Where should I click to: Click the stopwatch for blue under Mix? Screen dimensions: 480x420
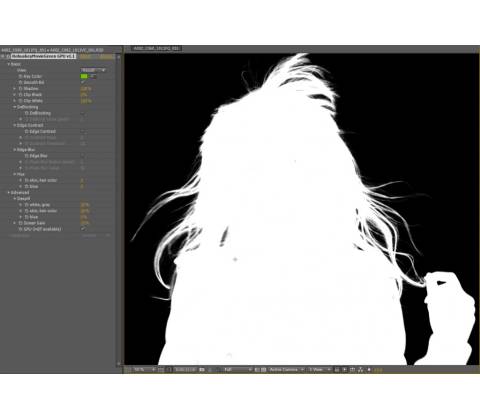point(26,186)
